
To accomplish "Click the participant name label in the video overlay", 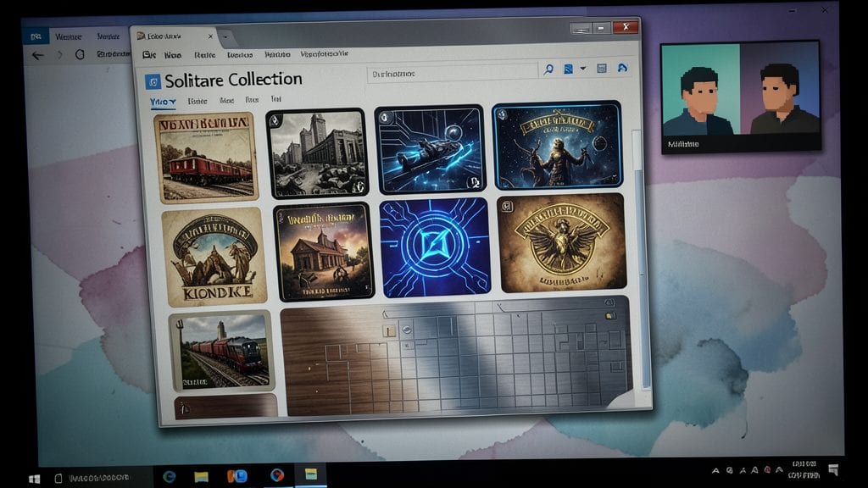I will 683,144.
